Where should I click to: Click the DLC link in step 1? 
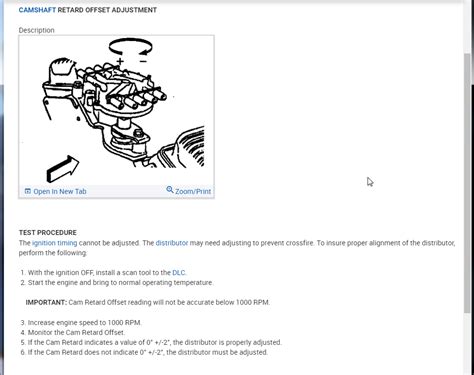click(x=179, y=273)
